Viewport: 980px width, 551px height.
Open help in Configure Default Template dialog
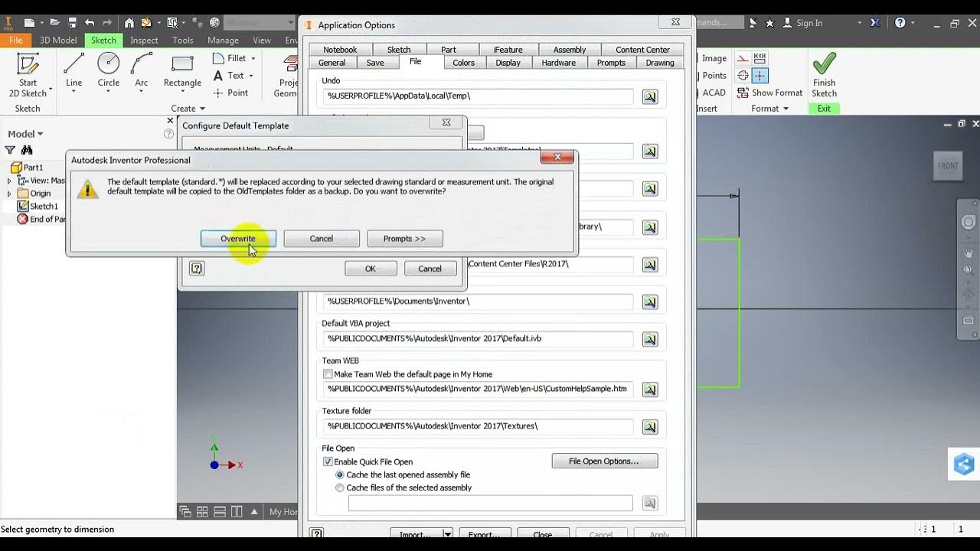(x=197, y=269)
